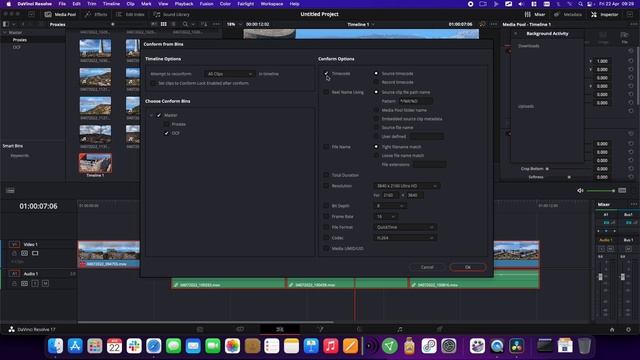
Task: Uncheck the OCF bin checkbox
Action: click(167, 133)
